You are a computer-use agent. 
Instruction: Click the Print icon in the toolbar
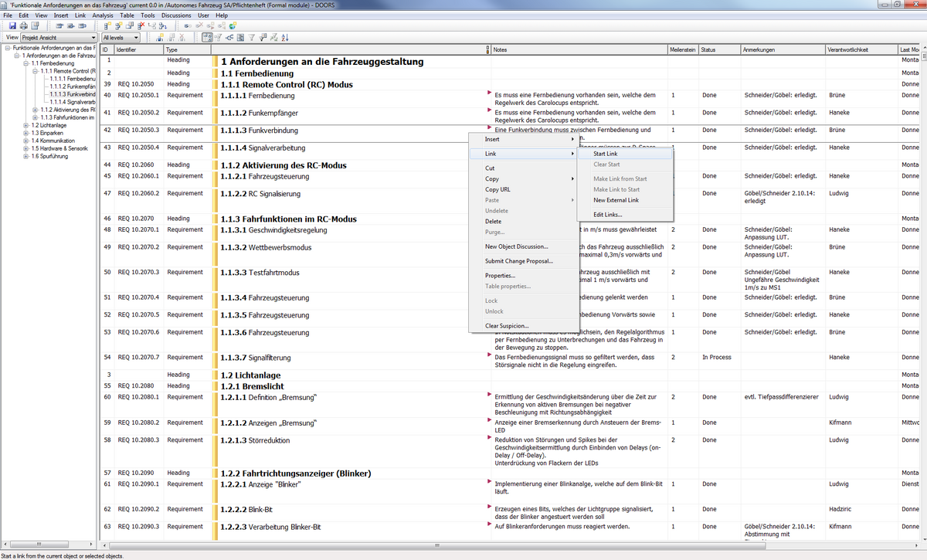pos(23,25)
